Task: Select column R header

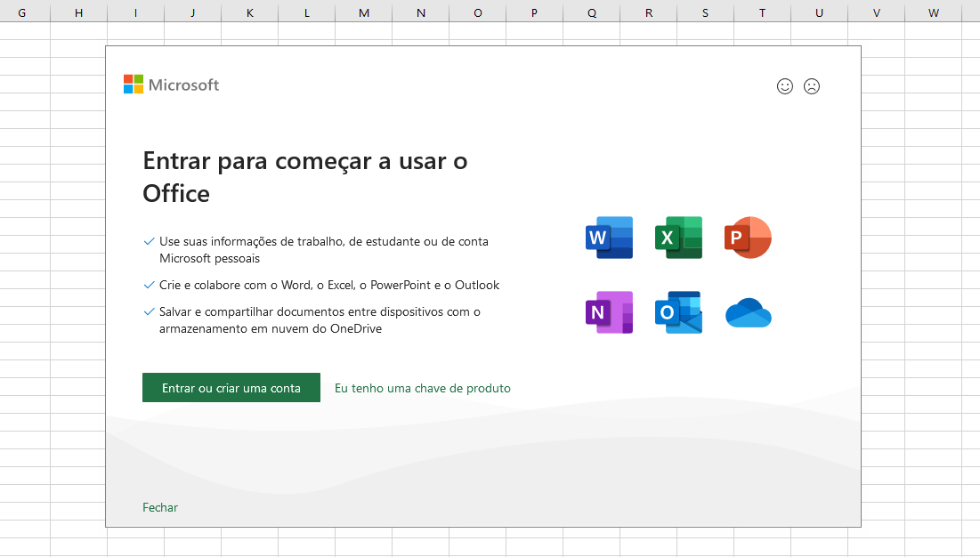Action: pos(649,12)
